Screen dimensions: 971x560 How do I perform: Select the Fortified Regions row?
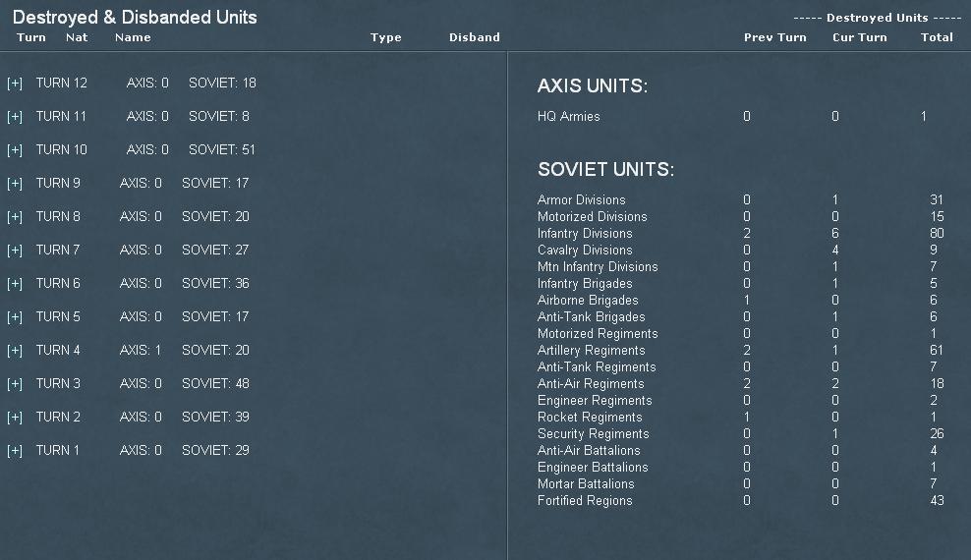click(x=741, y=501)
